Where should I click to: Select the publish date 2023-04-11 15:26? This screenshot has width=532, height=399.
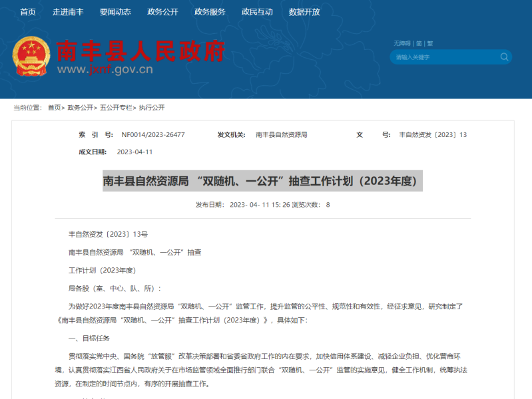click(x=260, y=205)
